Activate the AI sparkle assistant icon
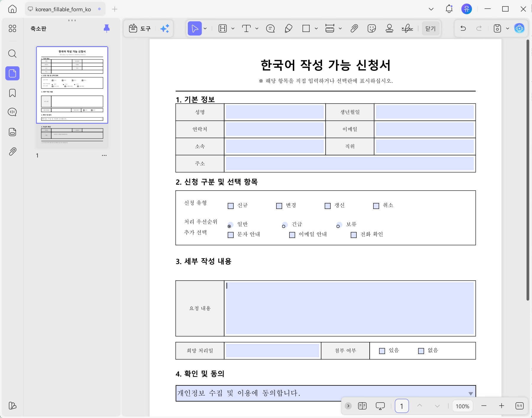The image size is (532, 418). pos(165,28)
